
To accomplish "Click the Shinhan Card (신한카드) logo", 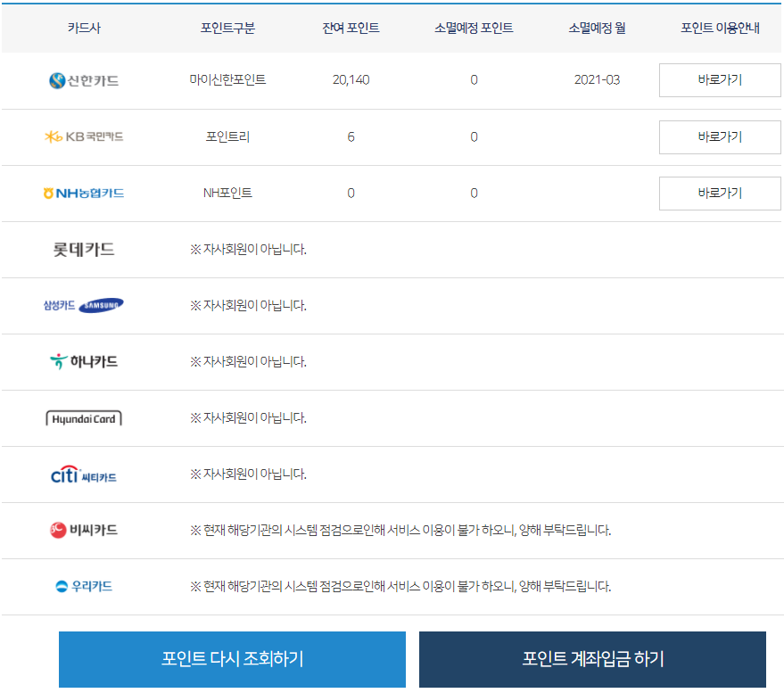I will (84, 80).
